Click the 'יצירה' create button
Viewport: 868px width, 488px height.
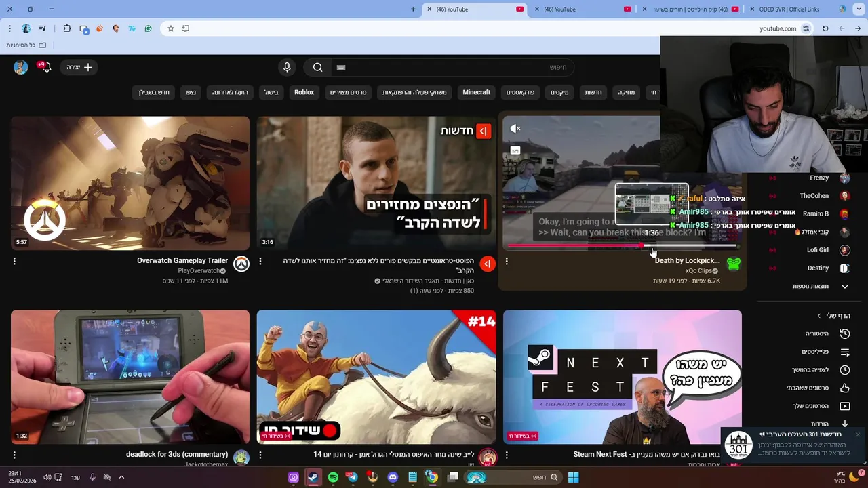[x=79, y=67]
